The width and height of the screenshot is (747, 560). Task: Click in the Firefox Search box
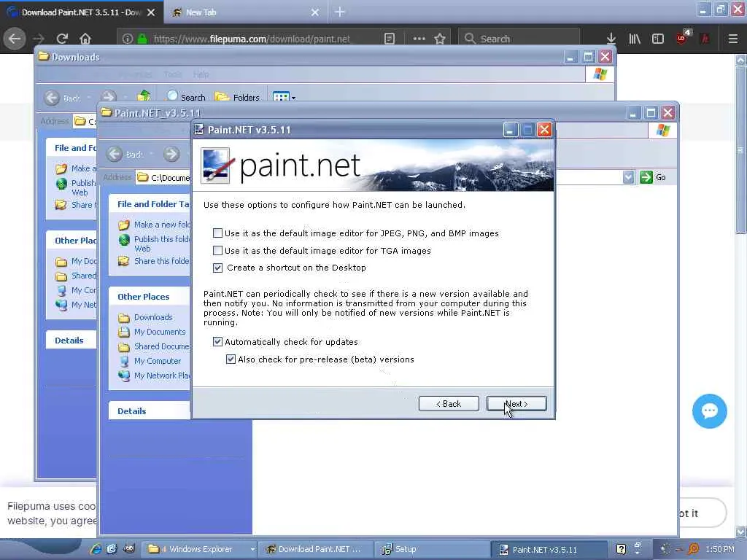pos(519,39)
